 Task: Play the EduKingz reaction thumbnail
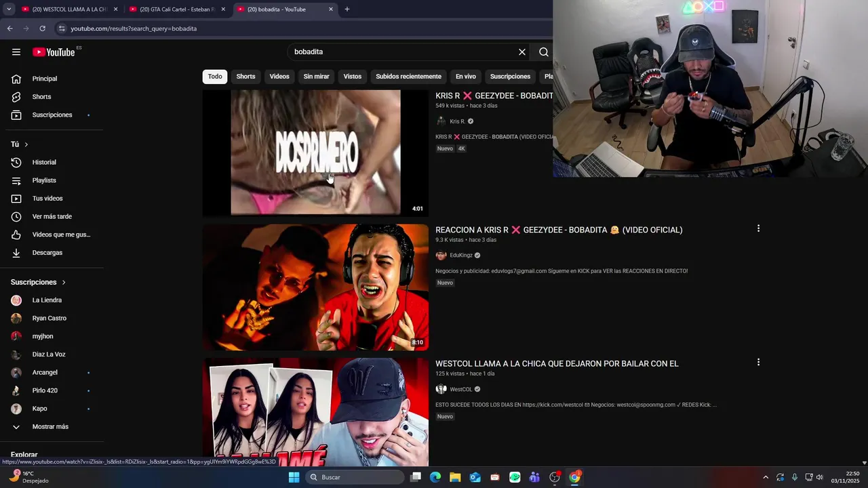pyautogui.click(x=315, y=287)
